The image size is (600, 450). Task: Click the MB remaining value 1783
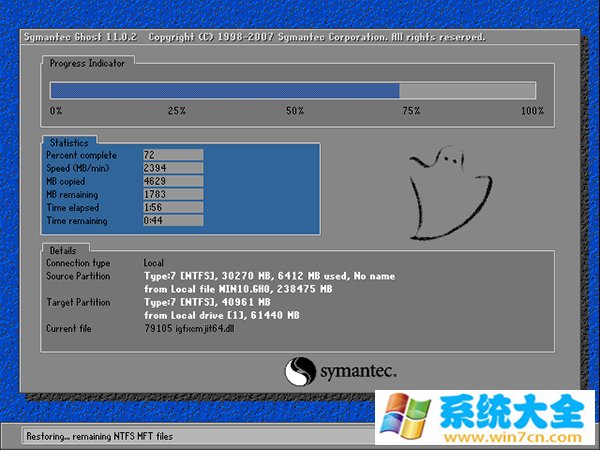point(173,194)
